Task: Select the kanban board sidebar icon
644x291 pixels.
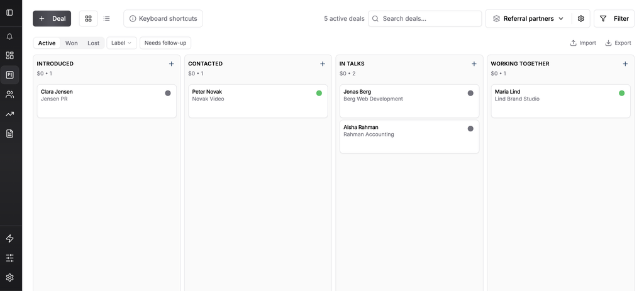Action: pos(9,75)
